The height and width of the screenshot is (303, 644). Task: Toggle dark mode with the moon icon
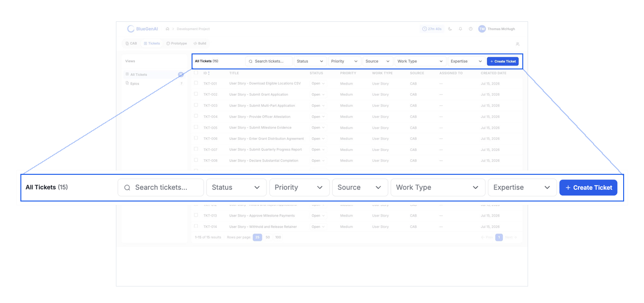[x=450, y=29]
